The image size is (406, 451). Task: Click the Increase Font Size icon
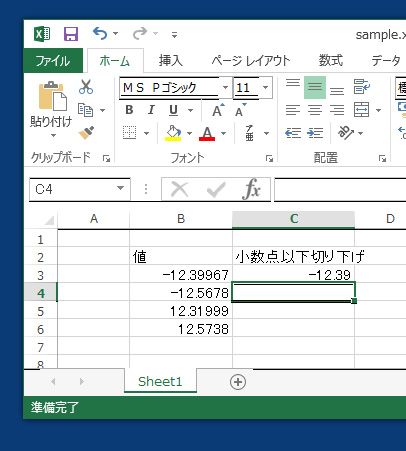click(218, 110)
